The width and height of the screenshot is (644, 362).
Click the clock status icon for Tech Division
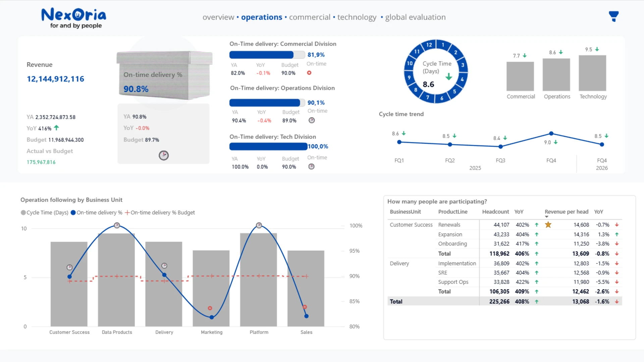[311, 167]
